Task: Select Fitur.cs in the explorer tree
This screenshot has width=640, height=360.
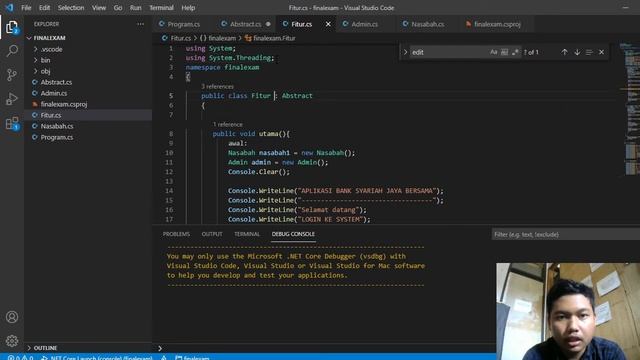Action: point(51,115)
